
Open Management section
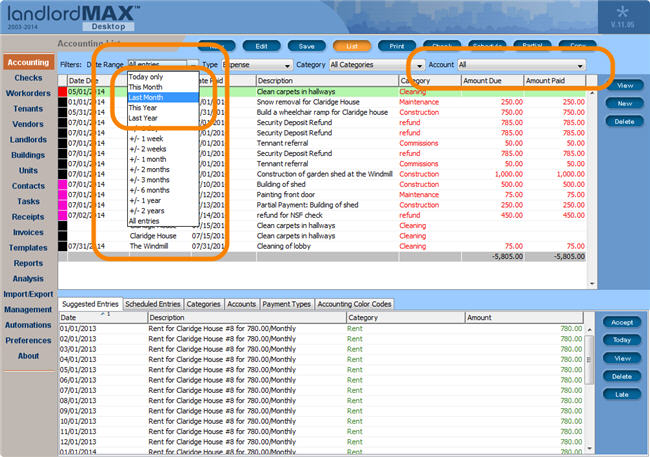(x=28, y=310)
